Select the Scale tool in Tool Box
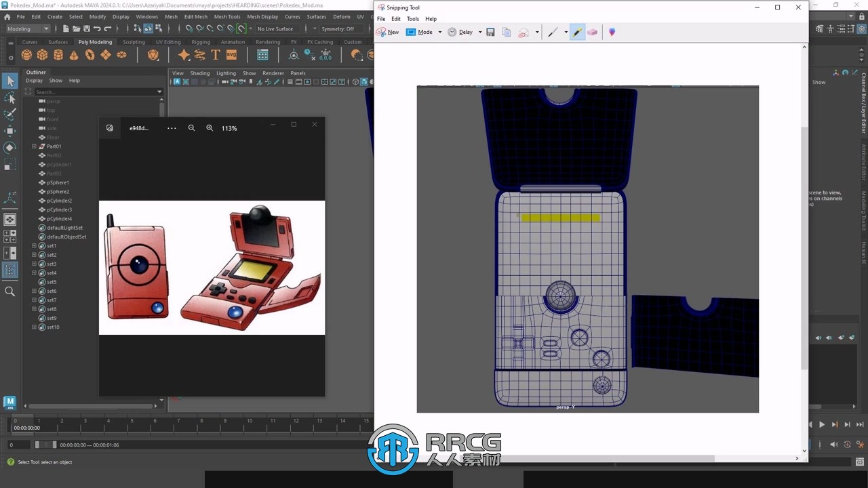Screen dimensions: 868x488 point(10,164)
